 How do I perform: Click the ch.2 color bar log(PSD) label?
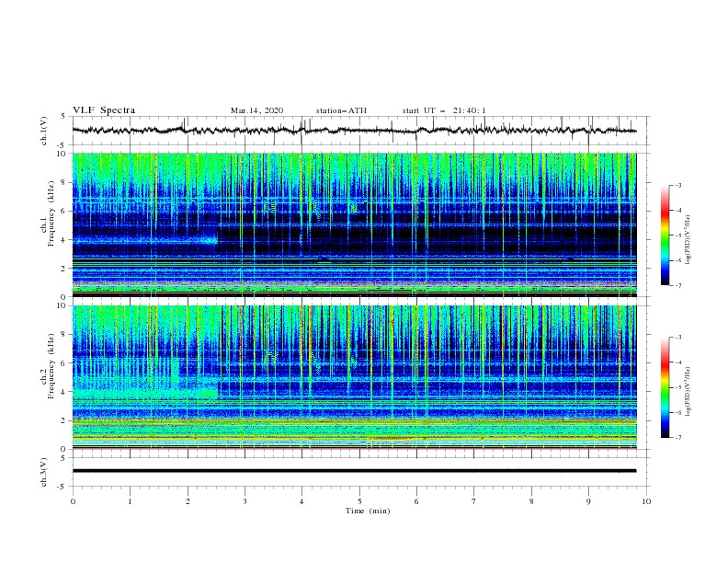click(688, 392)
